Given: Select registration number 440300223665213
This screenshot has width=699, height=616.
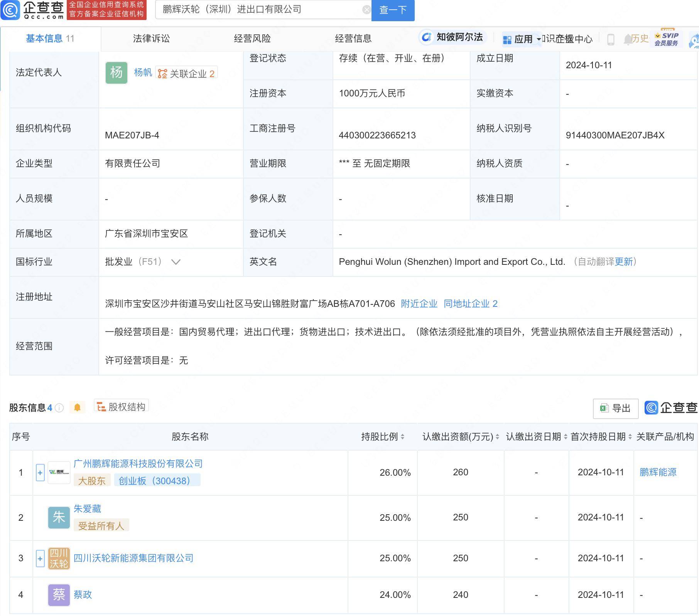Looking at the screenshot, I should (377, 135).
